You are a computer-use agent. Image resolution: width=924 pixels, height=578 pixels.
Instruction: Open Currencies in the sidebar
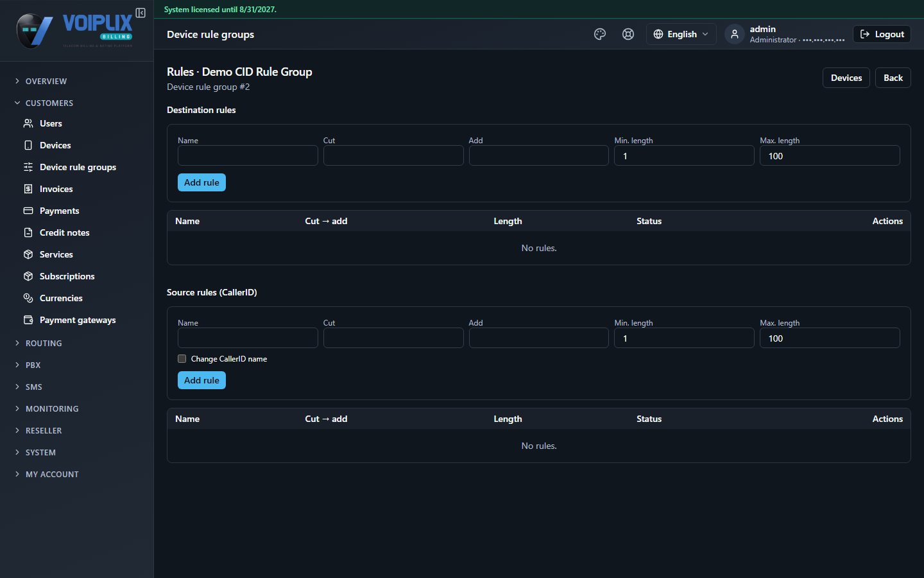77,298
